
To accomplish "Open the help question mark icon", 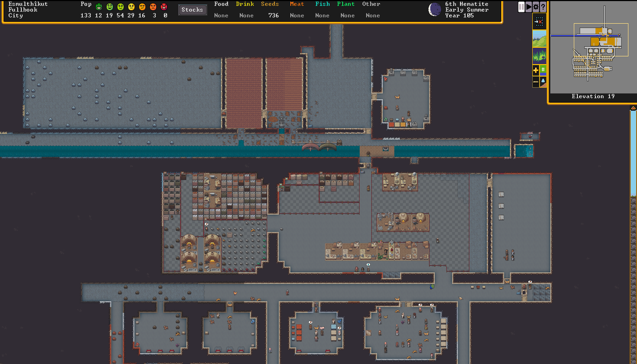I will click(543, 7).
